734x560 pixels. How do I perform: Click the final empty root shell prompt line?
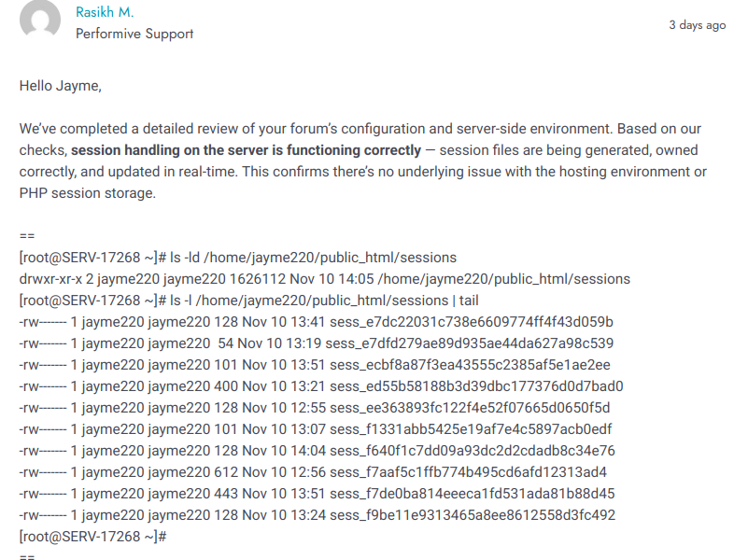(92, 537)
